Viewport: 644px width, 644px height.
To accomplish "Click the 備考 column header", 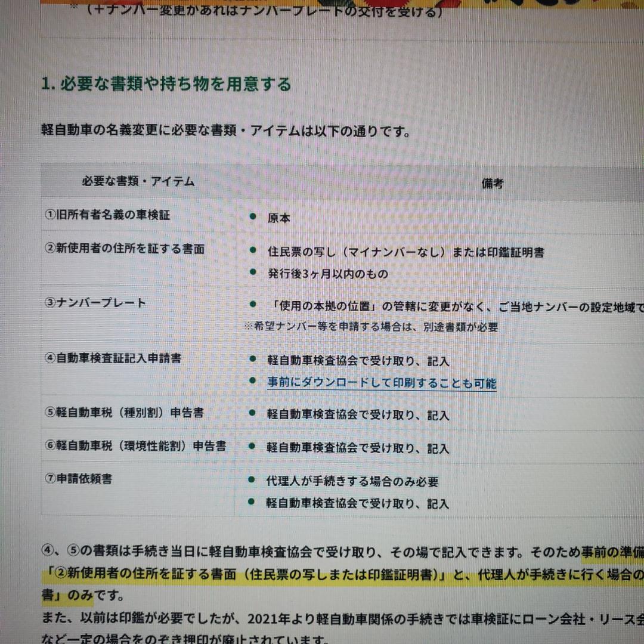I will tap(492, 184).
